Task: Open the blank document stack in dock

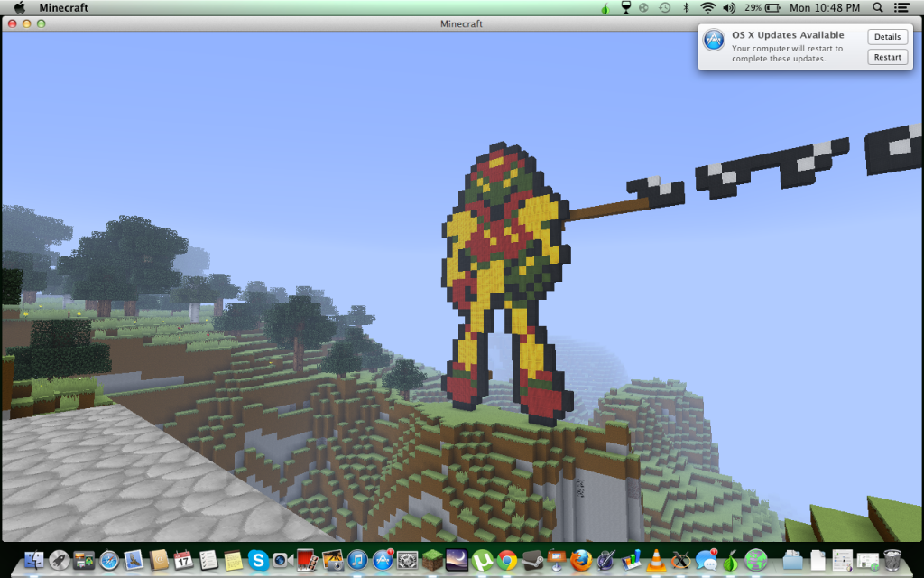Action: (818, 559)
